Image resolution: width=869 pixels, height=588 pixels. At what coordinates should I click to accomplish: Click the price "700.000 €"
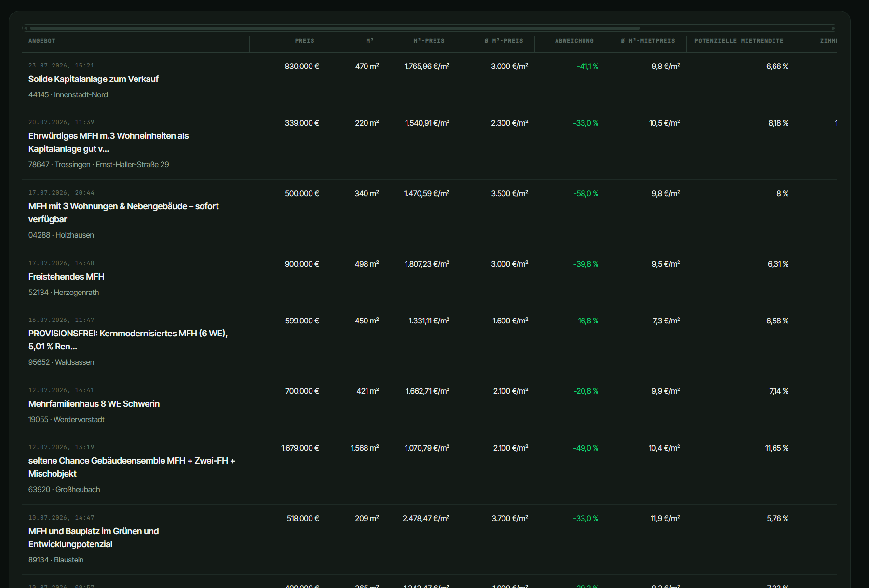(302, 391)
